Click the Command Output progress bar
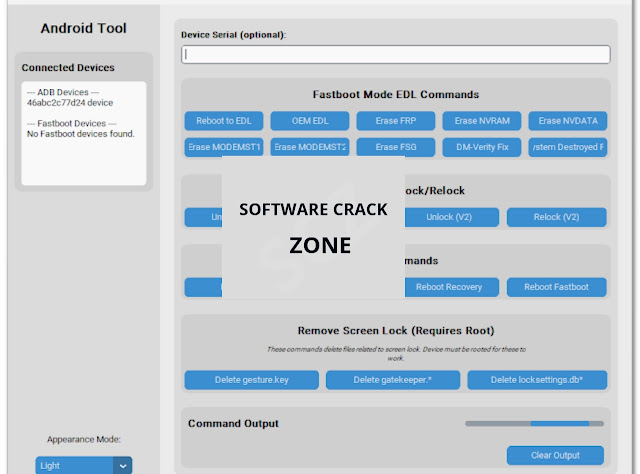 tap(534, 424)
